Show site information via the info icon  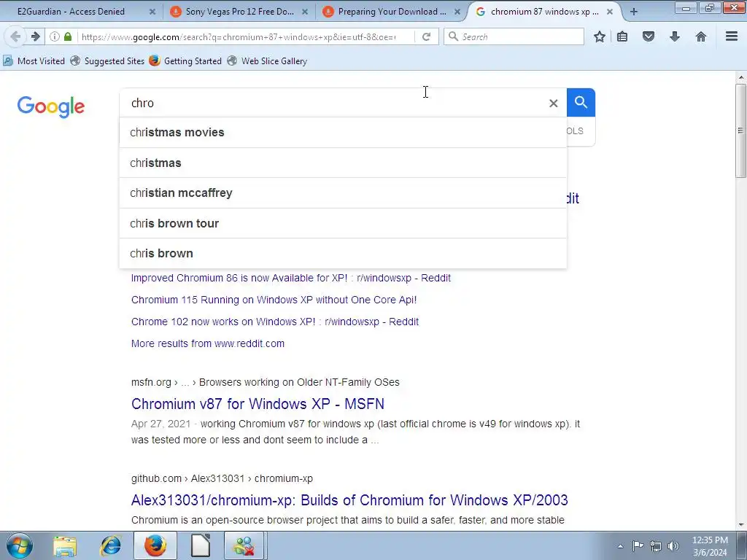(55, 36)
